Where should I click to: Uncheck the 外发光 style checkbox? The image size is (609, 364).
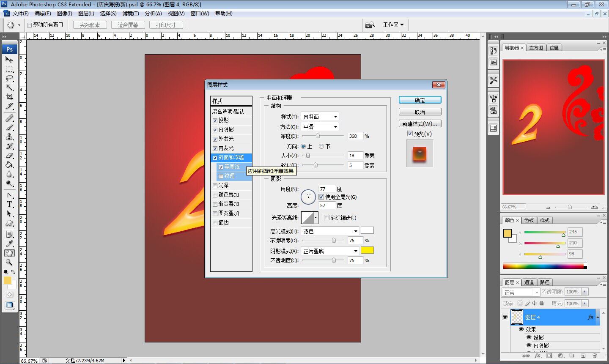click(215, 139)
